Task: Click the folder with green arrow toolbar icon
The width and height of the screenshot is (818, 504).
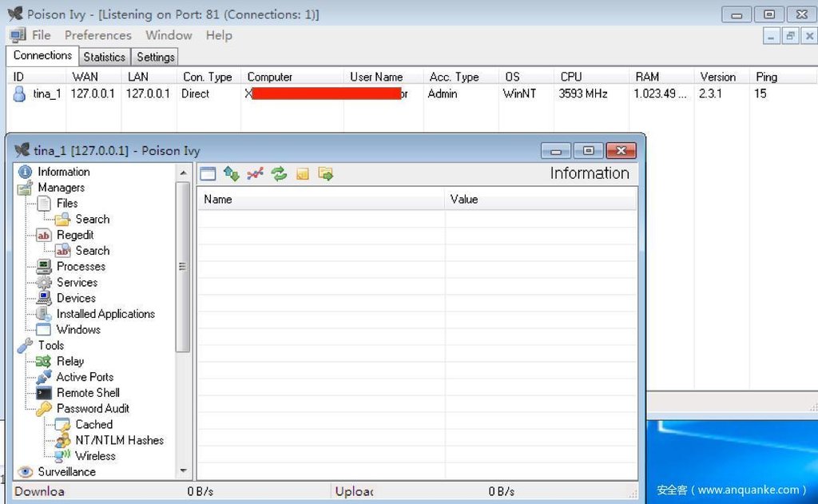Action: 326,174
